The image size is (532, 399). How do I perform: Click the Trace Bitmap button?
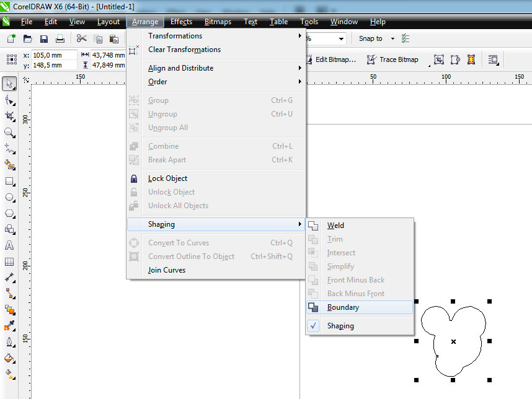pos(392,59)
